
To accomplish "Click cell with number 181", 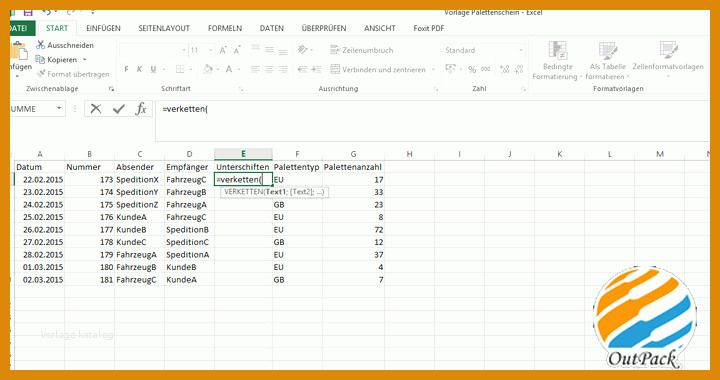I will 90,279.
